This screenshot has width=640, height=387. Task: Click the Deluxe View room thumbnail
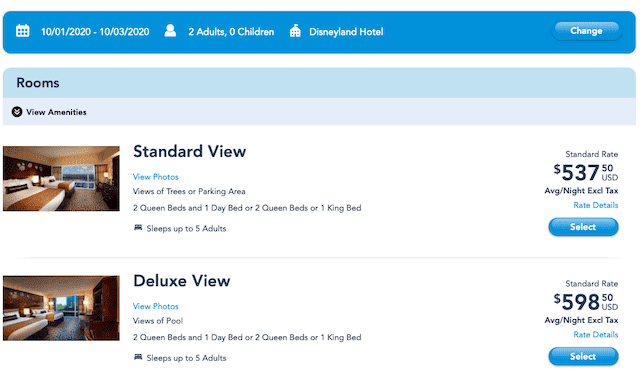[61, 308]
